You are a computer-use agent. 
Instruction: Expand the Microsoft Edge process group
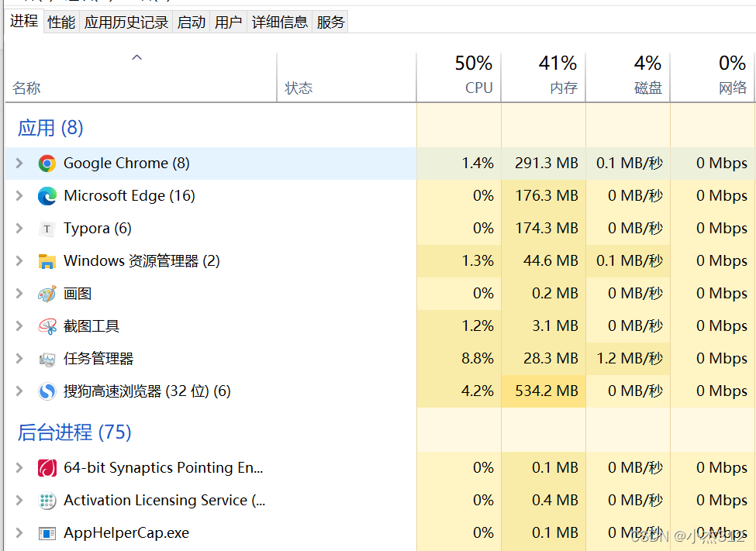click(x=20, y=196)
